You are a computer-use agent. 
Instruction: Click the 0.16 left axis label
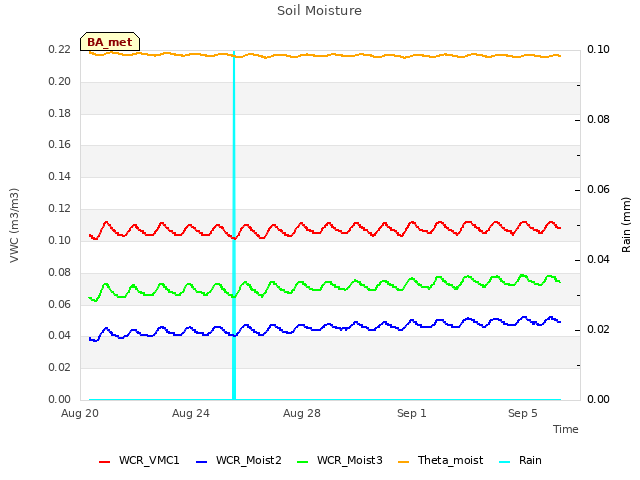[60, 144]
